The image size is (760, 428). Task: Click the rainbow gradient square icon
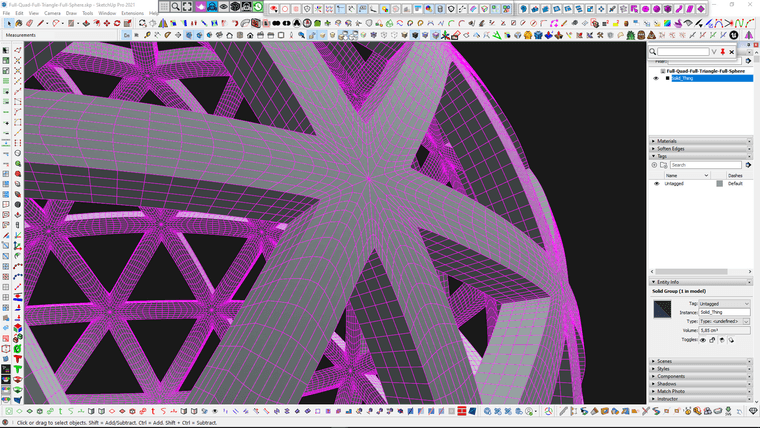pyautogui.click(x=667, y=23)
